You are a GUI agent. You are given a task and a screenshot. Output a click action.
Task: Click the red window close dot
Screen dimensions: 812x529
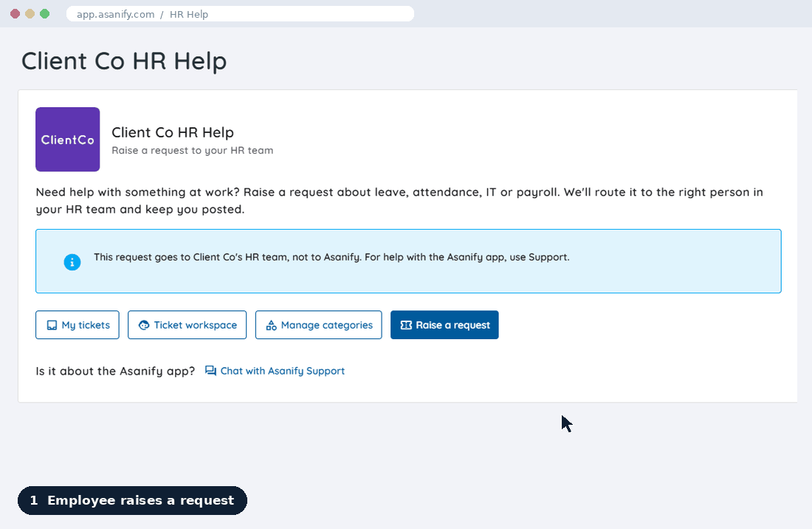click(15, 14)
